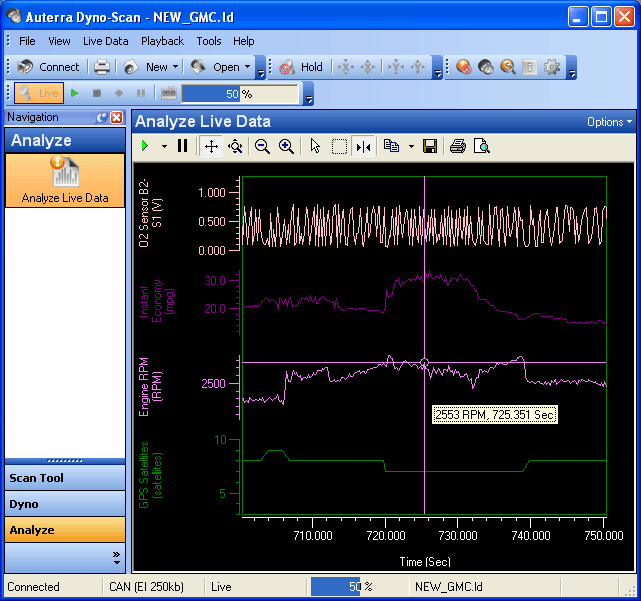The image size is (641, 601).
Task: Click the main toolbar printer icon
Action: point(102,67)
